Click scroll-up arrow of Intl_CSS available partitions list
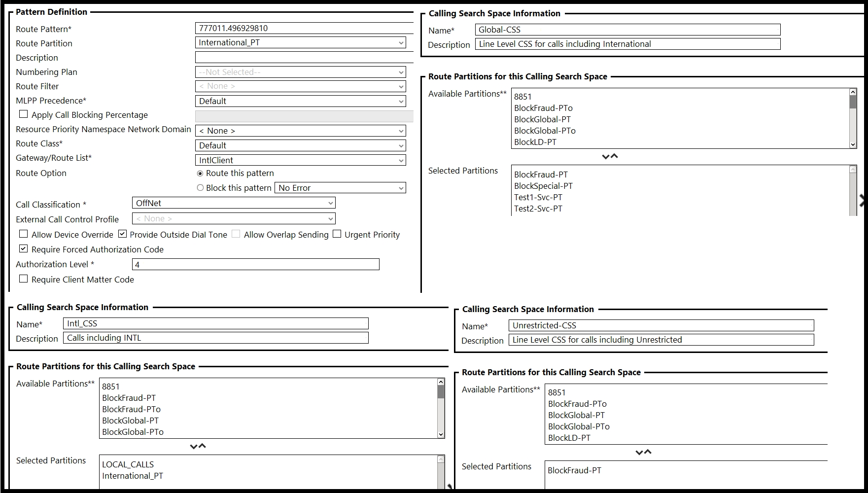 (441, 382)
